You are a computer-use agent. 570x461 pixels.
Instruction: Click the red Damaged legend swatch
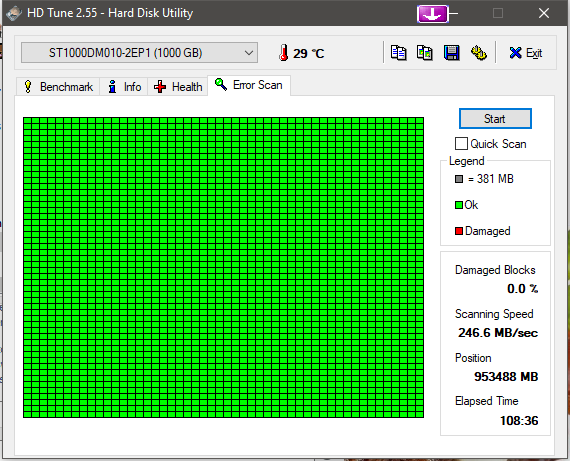[x=459, y=231]
